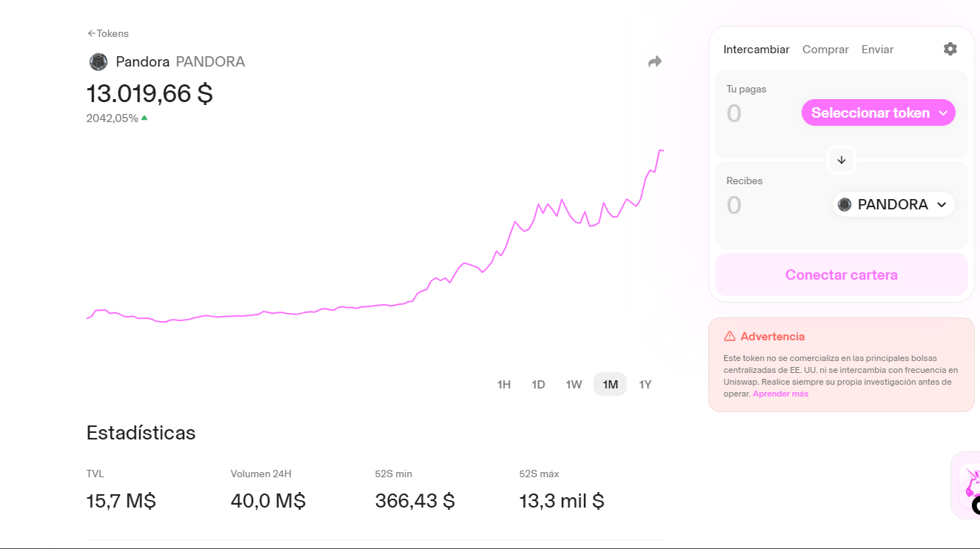Click the Volumen 24H value 40,0 M$

[x=268, y=501]
